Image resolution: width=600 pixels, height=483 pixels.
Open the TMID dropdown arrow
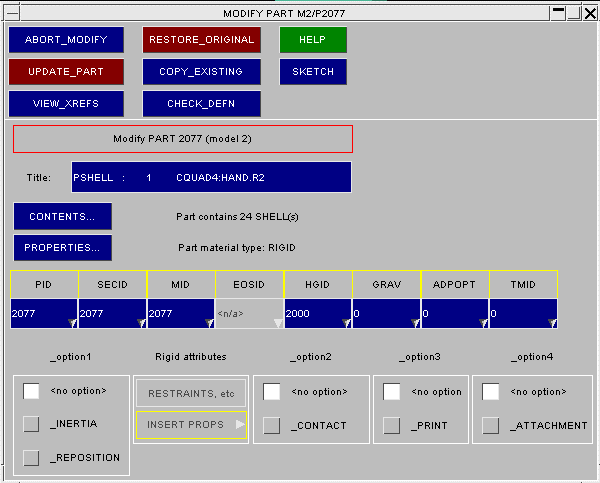click(552, 323)
